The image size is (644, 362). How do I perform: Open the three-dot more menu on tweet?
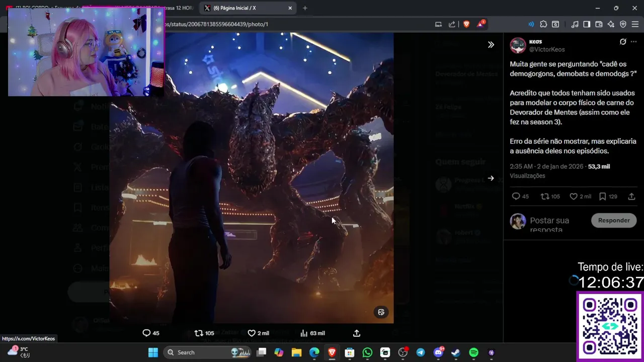tap(633, 42)
